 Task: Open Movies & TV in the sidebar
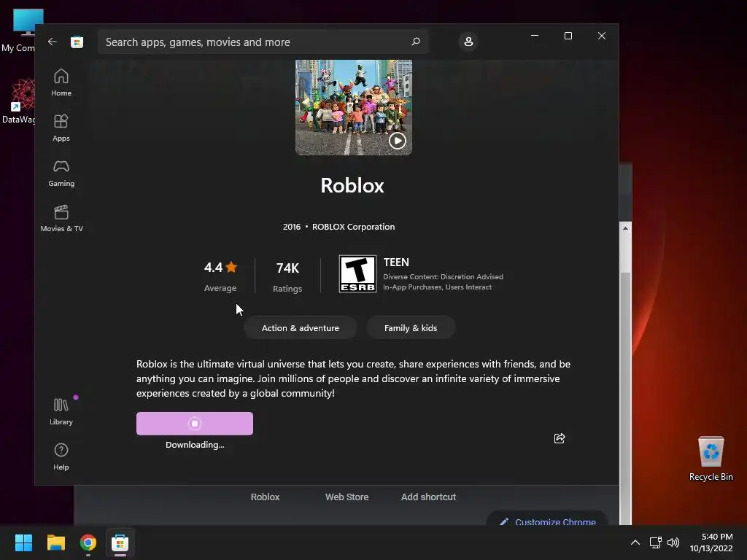61,219
